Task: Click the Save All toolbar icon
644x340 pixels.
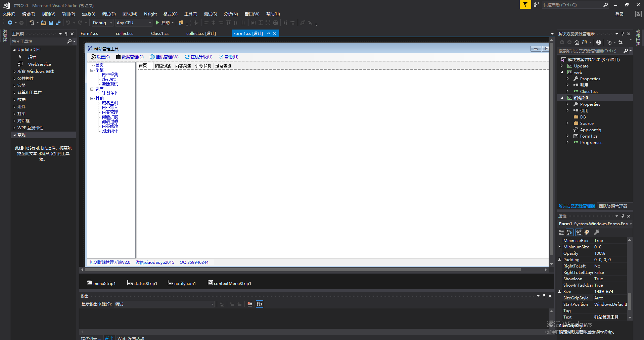Action: (58, 23)
